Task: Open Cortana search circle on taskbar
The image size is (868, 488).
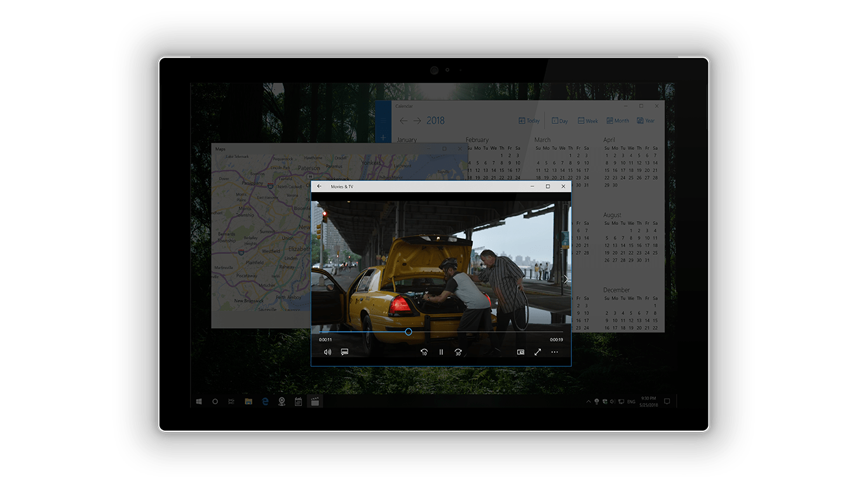Action: [x=215, y=402]
